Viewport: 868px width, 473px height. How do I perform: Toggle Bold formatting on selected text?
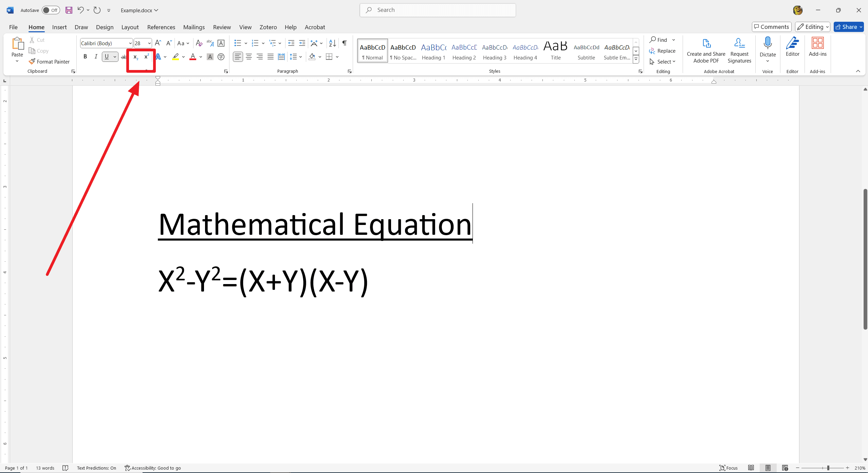(86, 56)
